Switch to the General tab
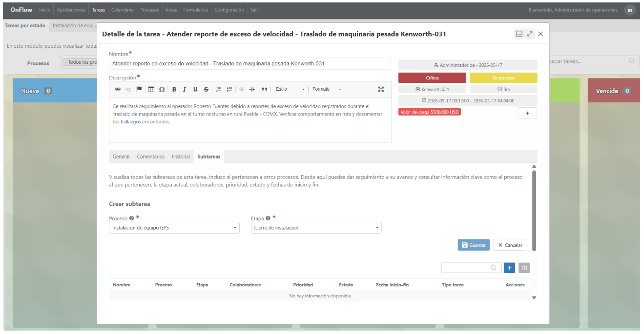 coord(121,157)
